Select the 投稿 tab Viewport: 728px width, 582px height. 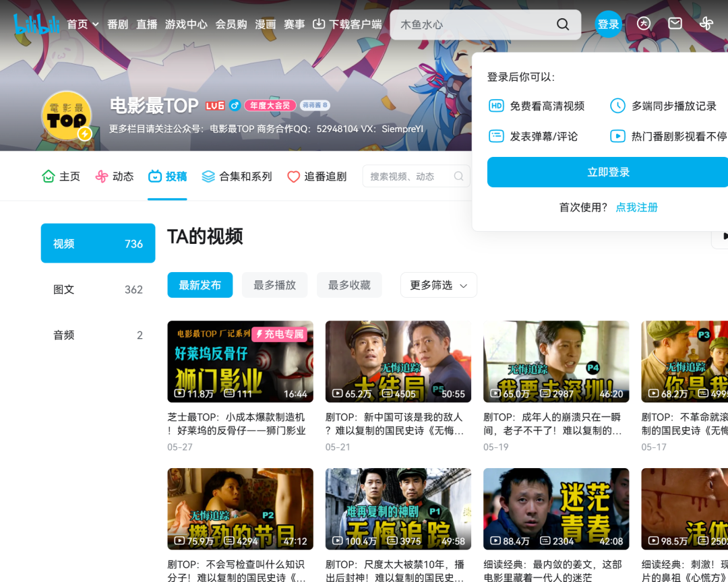coord(167,176)
